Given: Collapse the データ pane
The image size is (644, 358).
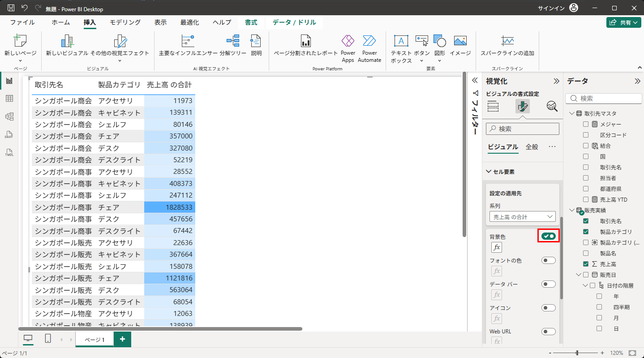Looking at the screenshot, I should tap(637, 81).
